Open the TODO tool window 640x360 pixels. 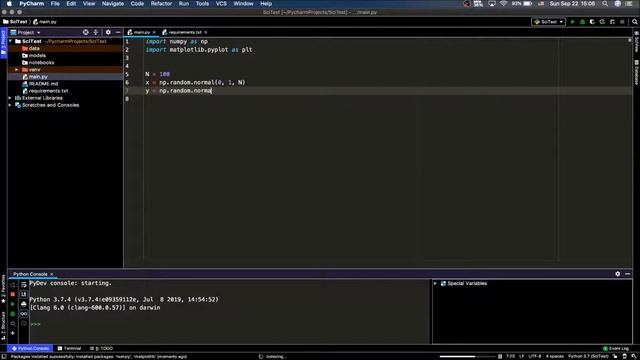pyautogui.click(x=101, y=349)
